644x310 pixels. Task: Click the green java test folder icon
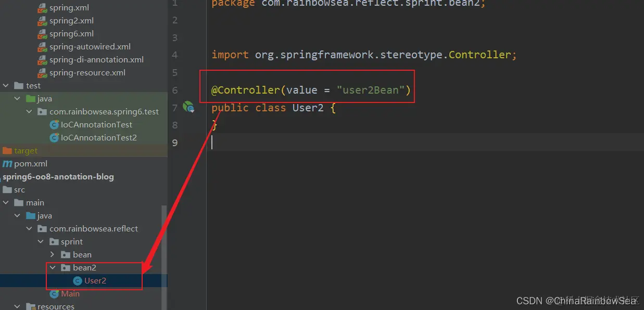pyautogui.click(x=30, y=99)
